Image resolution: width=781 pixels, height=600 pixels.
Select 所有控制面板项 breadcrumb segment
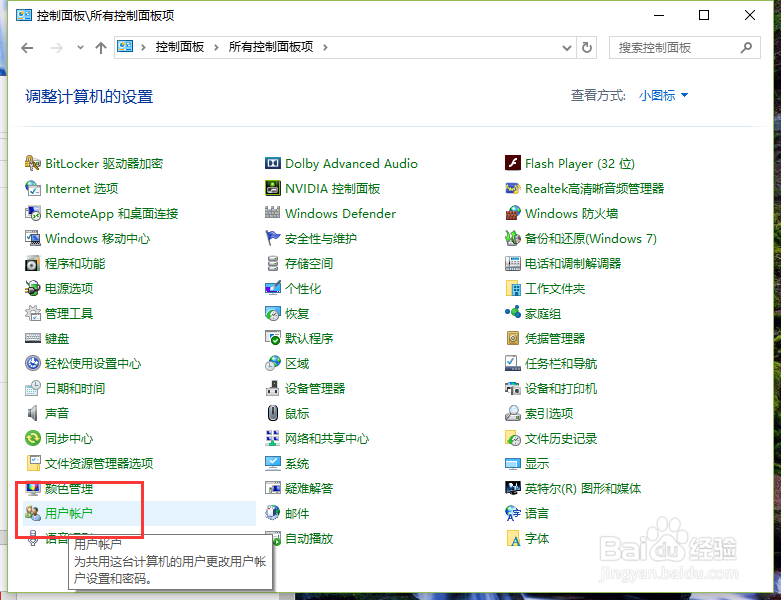pos(271,47)
